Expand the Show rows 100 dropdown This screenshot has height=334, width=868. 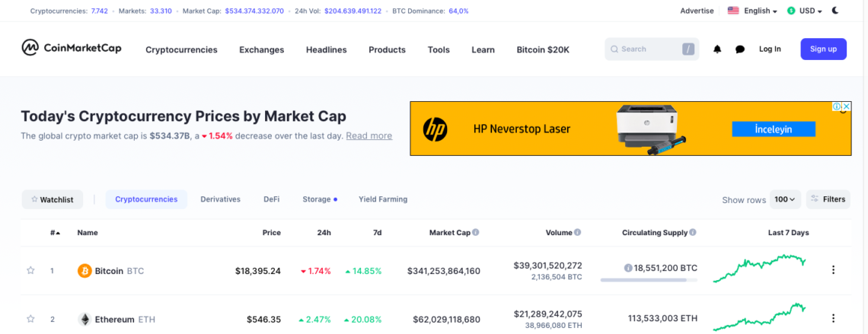pos(785,199)
